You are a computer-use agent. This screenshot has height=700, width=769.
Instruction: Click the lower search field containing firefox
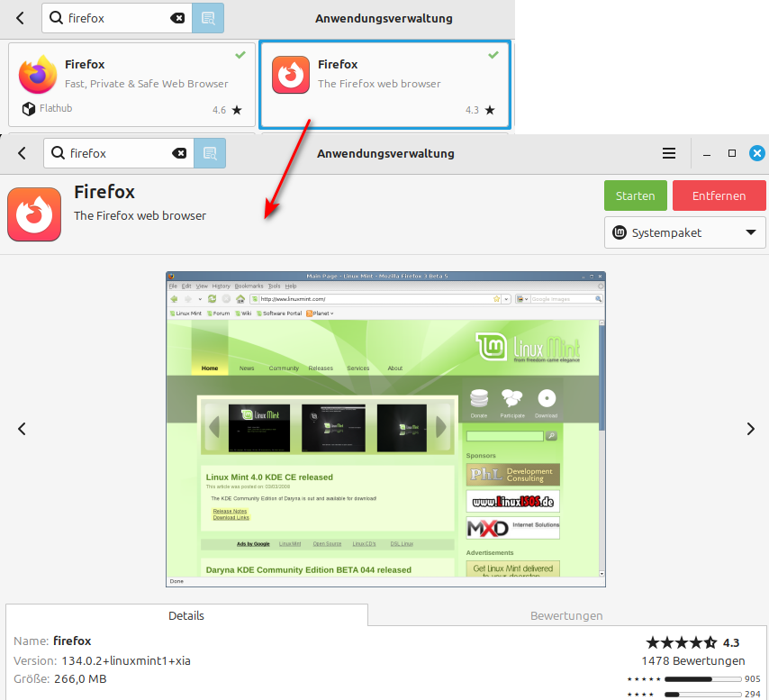tap(119, 153)
